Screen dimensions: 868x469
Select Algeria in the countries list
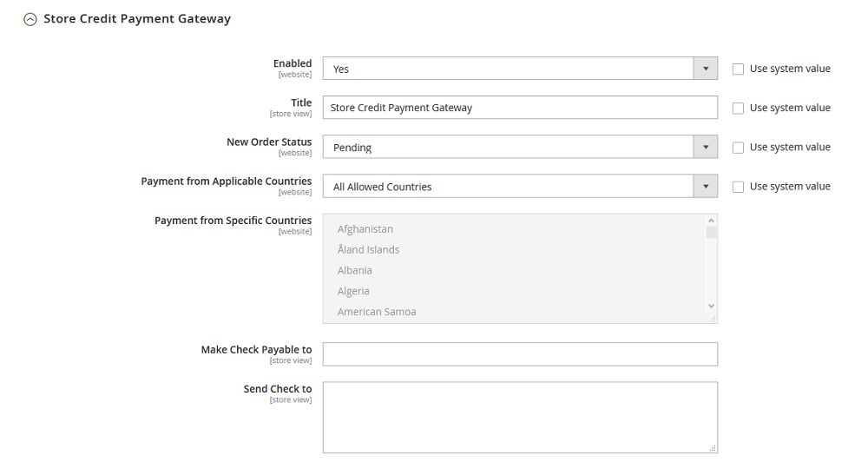pyautogui.click(x=353, y=292)
